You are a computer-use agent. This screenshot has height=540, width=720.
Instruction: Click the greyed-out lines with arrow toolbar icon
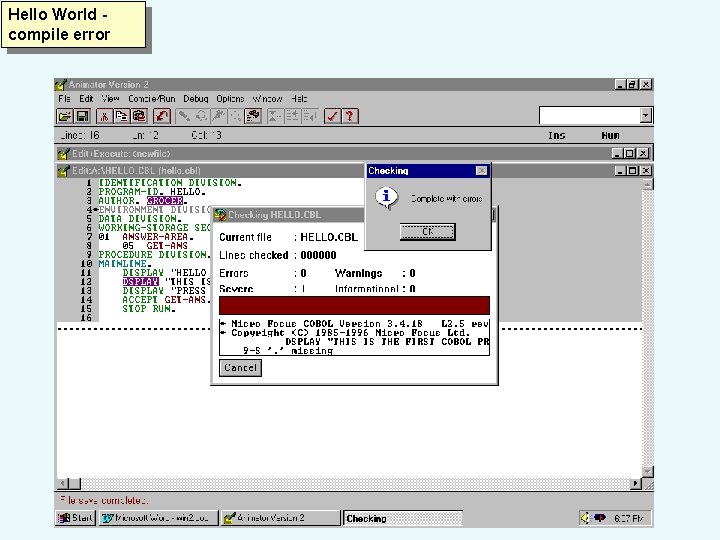pyautogui.click(x=309, y=116)
